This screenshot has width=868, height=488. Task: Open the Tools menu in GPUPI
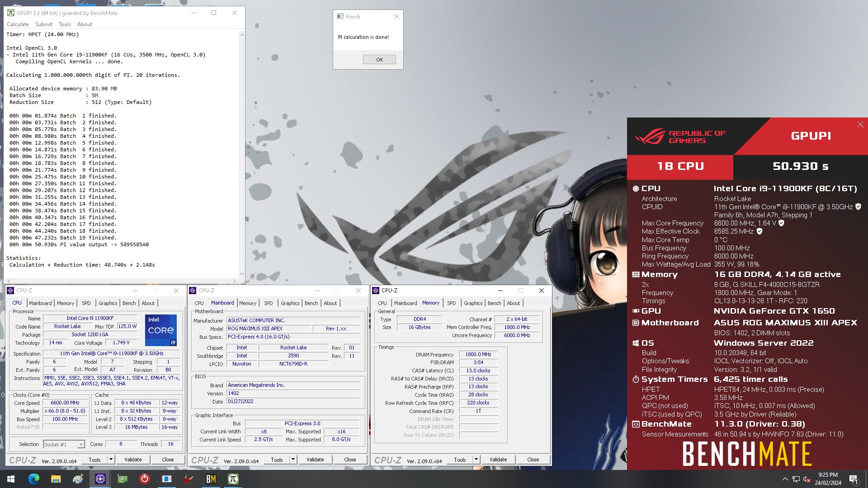coord(65,24)
